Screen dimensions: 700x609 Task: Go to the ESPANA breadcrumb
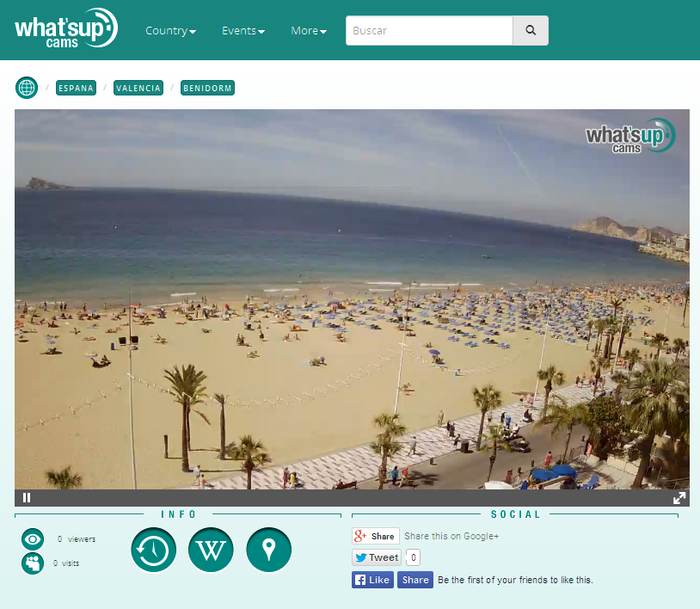[76, 88]
